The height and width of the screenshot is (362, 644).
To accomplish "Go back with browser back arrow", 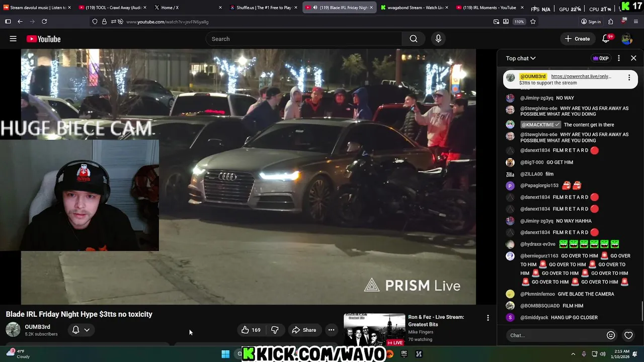I will click(20, 22).
